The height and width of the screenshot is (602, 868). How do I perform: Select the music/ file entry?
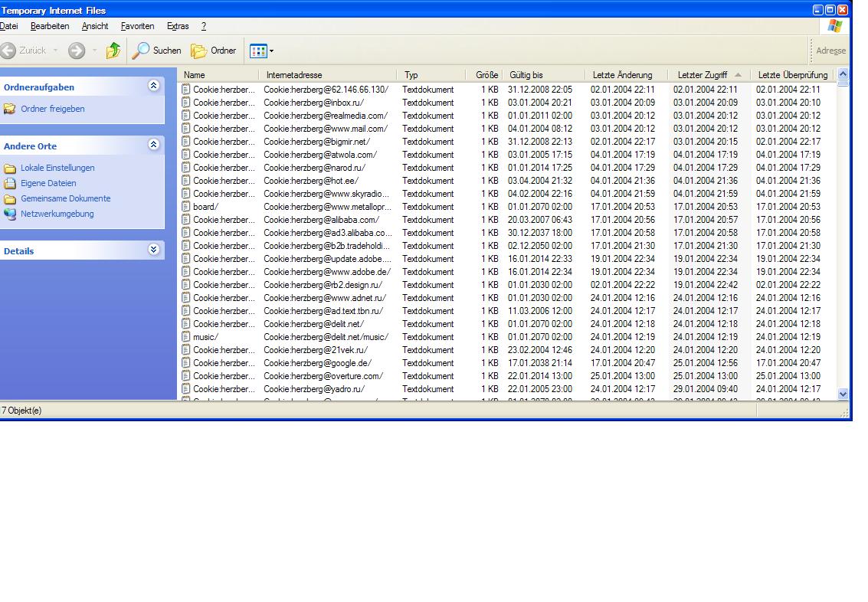coord(205,337)
